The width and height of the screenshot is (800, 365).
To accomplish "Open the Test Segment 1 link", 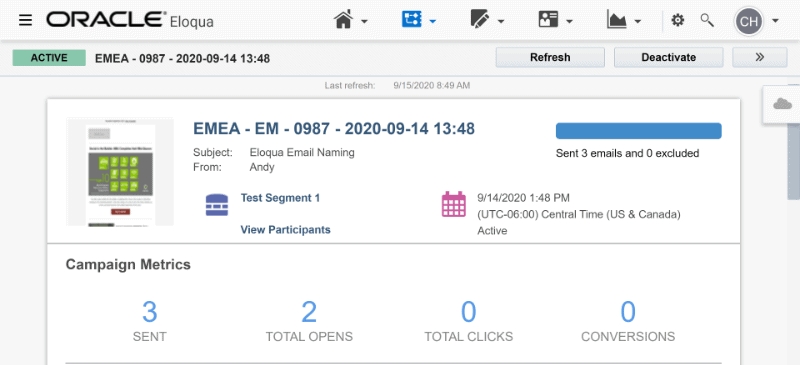I will tap(280, 198).
